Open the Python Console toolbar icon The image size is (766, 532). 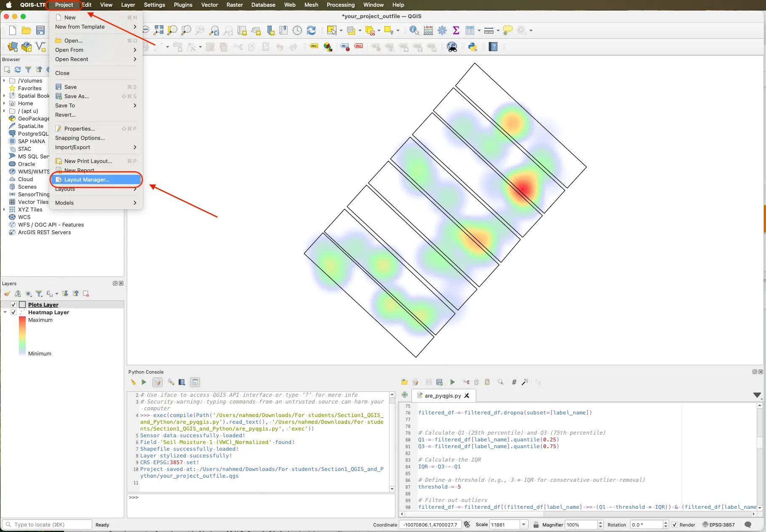tap(472, 47)
